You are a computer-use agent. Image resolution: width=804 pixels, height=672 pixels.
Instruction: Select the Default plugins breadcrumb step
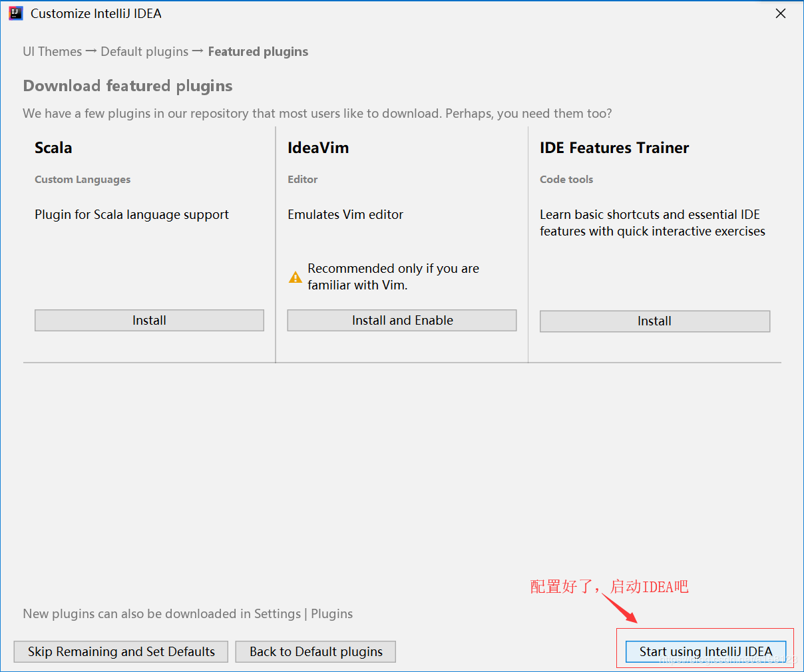coord(144,51)
